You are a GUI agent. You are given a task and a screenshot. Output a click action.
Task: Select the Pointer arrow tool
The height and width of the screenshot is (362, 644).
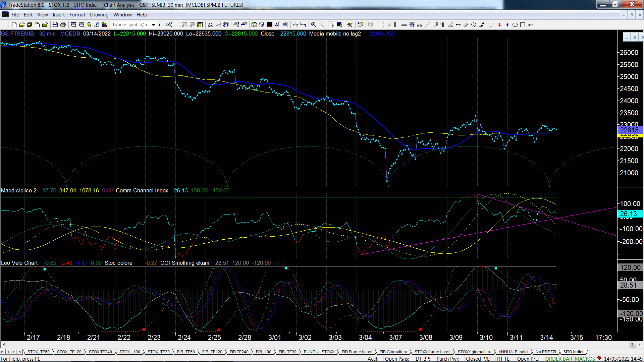point(332,25)
